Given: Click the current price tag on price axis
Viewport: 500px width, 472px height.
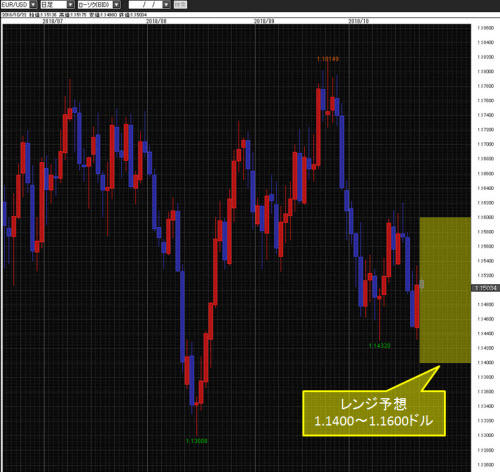Looking at the screenshot, I should [x=485, y=288].
